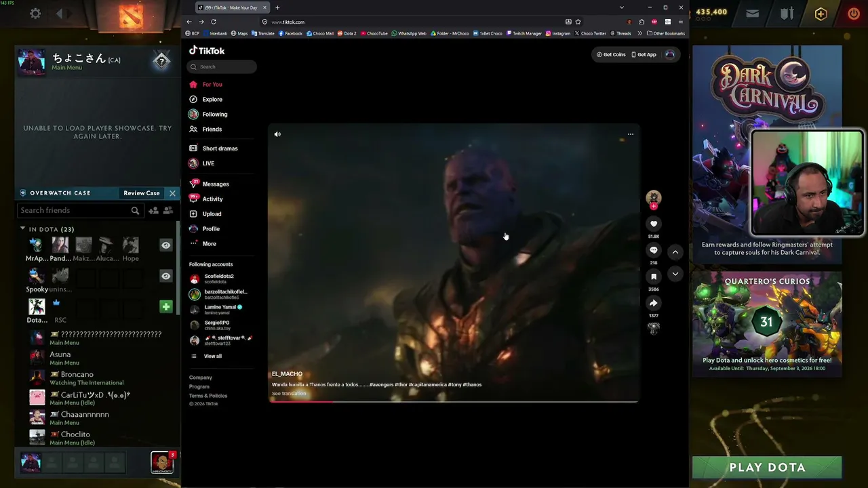Click See translation under the caption
The image size is (868, 488).
tap(289, 394)
